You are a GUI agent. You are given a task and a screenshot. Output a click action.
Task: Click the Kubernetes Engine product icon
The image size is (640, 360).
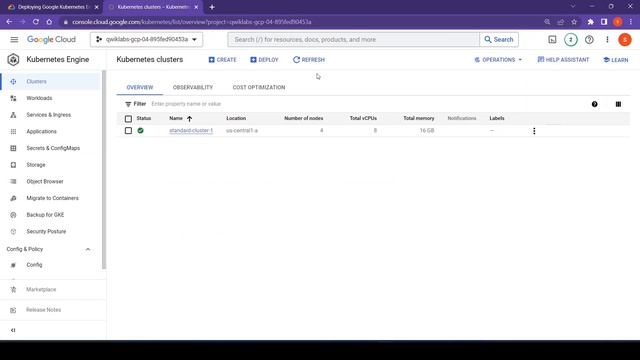click(x=13, y=60)
